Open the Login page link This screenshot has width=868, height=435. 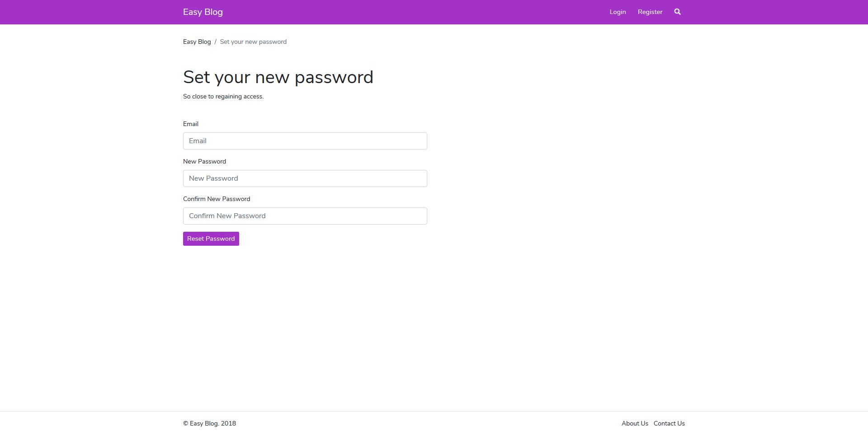click(618, 12)
